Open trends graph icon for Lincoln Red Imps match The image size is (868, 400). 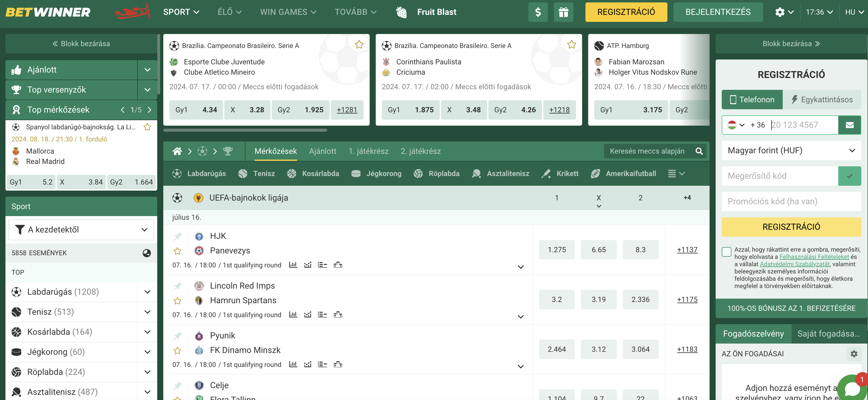[x=307, y=314]
